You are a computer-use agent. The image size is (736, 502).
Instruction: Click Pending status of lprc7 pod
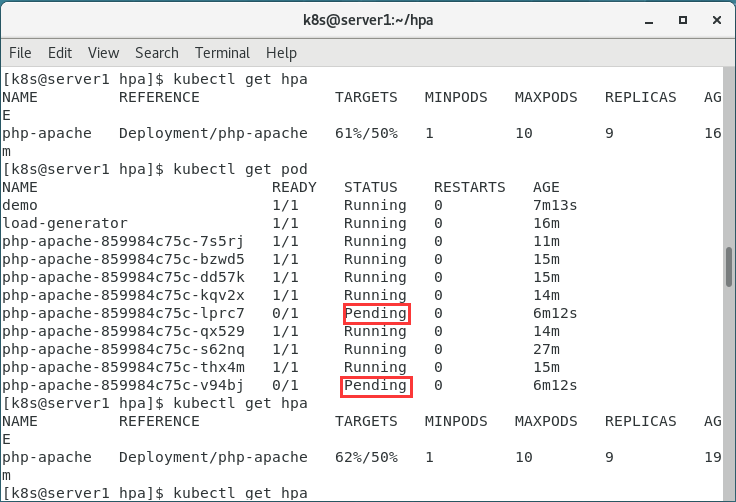click(x=375, y=313)
